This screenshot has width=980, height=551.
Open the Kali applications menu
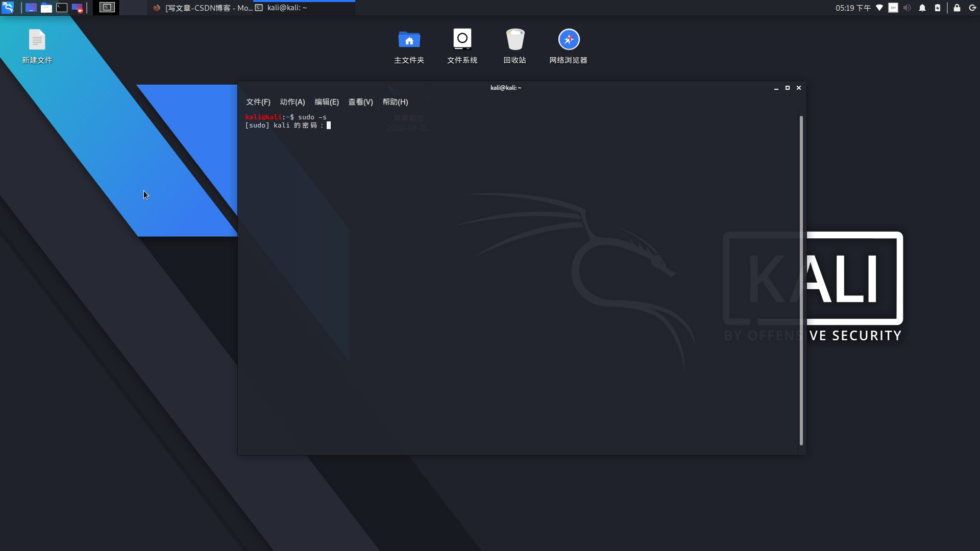click(x=8, y=8)
